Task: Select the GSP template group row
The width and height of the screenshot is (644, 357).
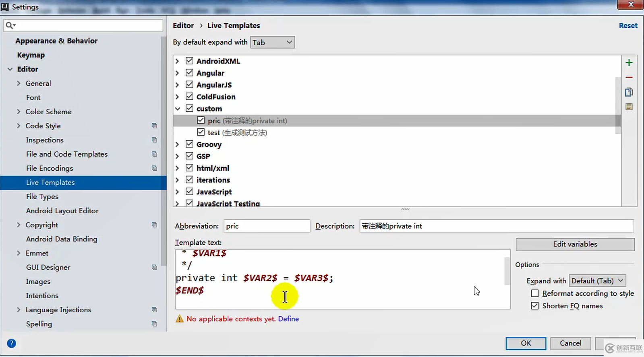Action: tap(397, 156)
